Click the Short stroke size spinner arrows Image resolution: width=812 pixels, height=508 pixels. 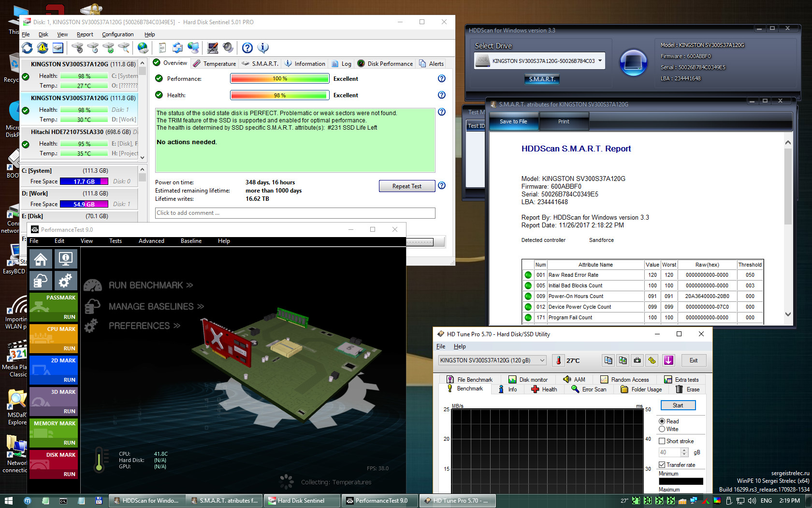pyautogui.click(x=684, y=452)
